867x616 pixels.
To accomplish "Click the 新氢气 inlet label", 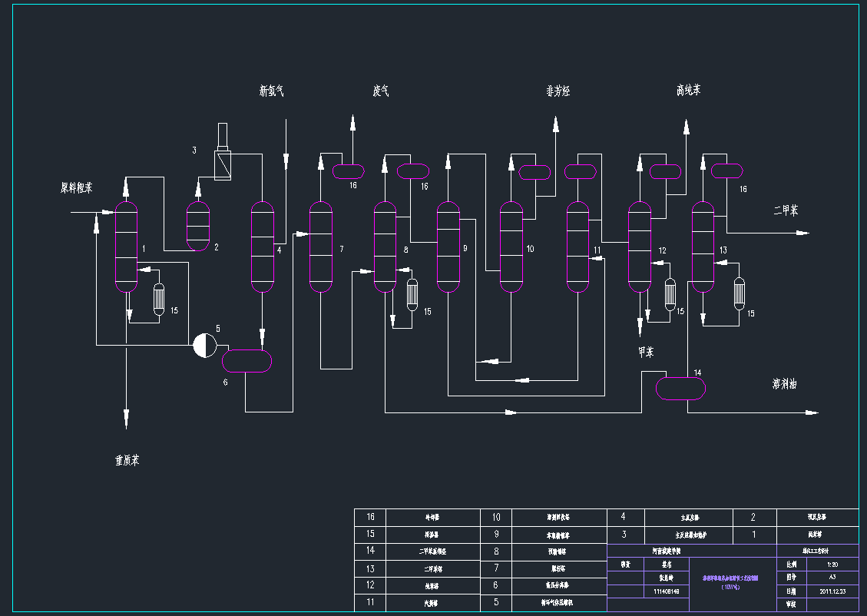I will pos(272,91).
